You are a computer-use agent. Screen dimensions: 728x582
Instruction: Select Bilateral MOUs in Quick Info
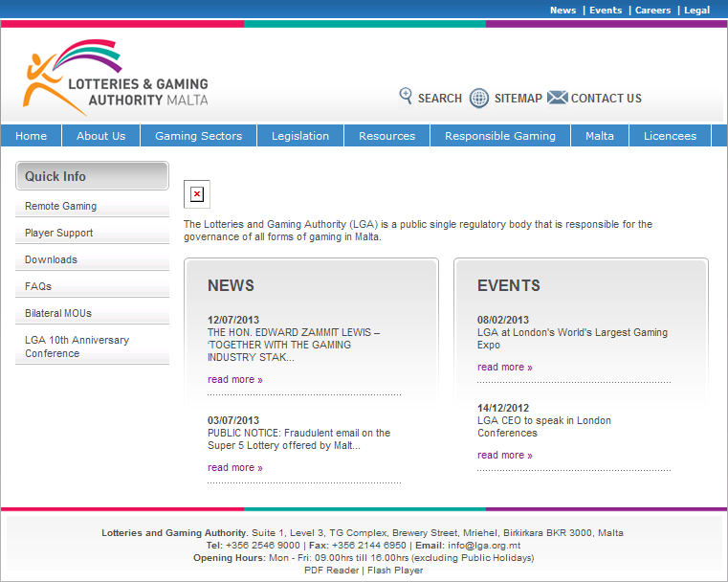92,314
